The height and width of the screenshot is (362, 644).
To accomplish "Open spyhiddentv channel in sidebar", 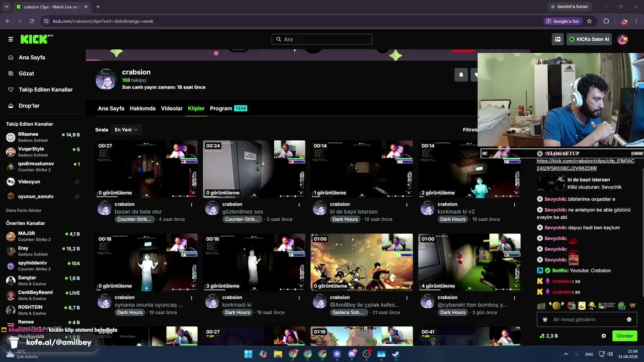I will (43, 266).
